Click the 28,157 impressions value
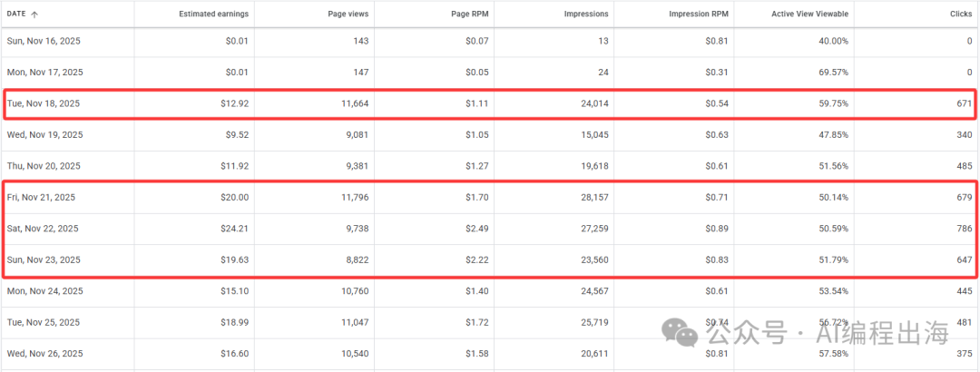Screen dimensions: 980x372 [x=594, y=198]
